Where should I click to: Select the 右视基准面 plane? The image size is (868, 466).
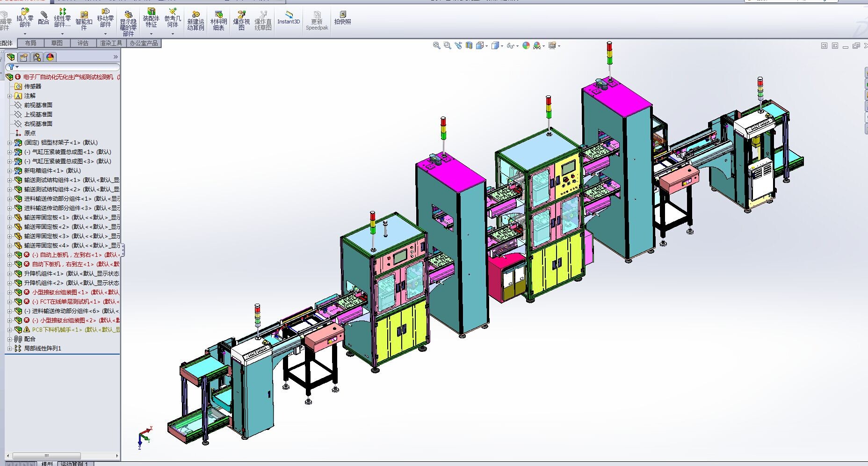tap(38, 124)
